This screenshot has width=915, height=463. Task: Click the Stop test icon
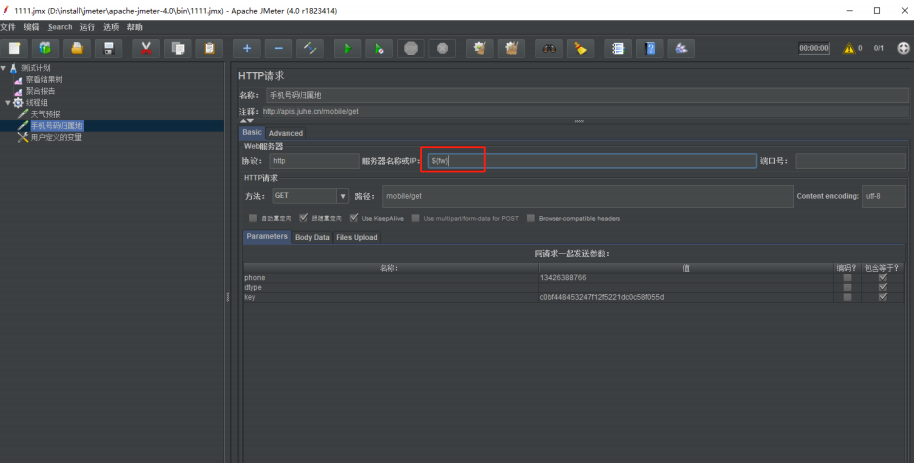pos(411,48)
